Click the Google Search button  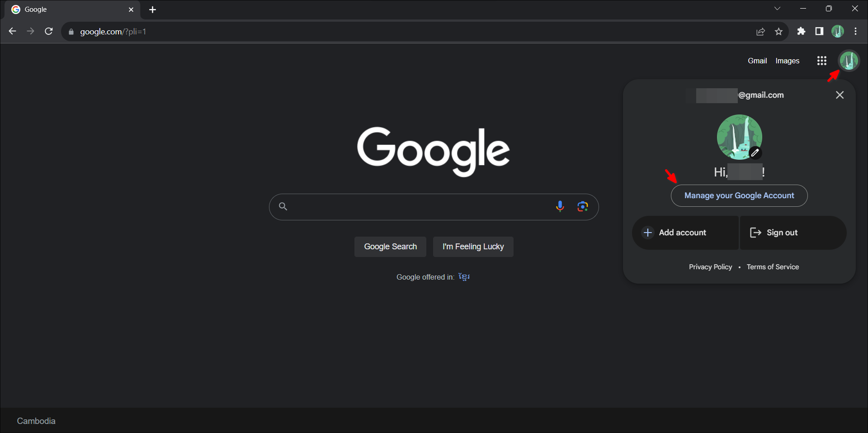[390, 247]
